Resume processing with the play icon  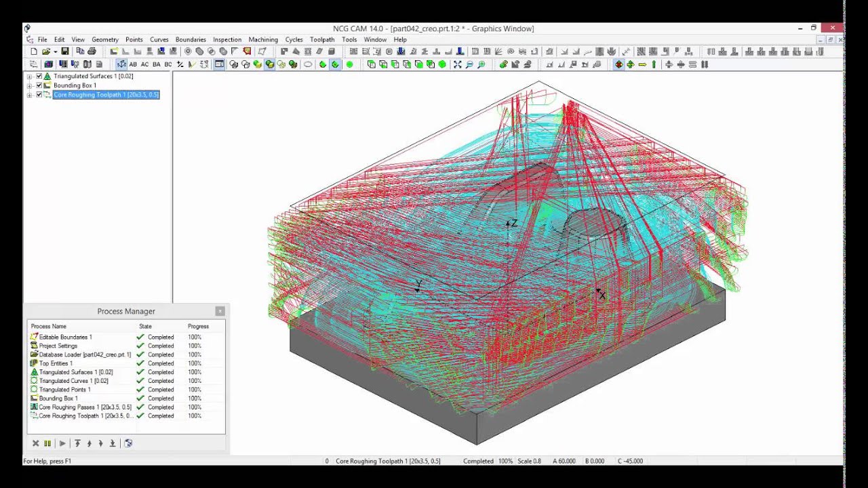coord(62,443)
